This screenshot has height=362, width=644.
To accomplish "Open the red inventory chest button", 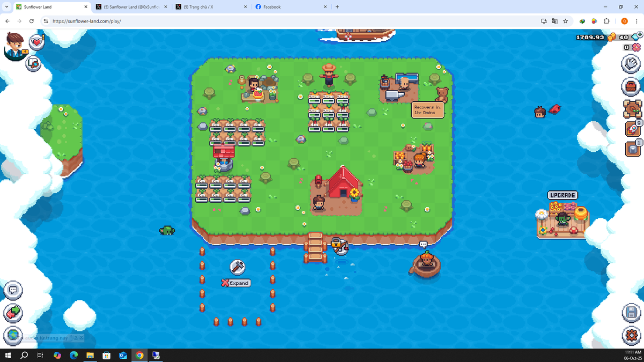I will pos(632,86).
